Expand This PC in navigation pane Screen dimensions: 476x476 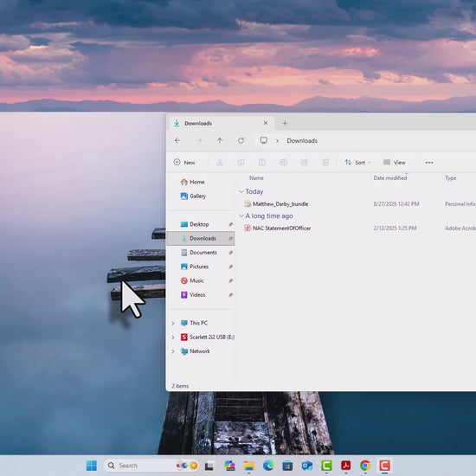click(x=173, y=323)
